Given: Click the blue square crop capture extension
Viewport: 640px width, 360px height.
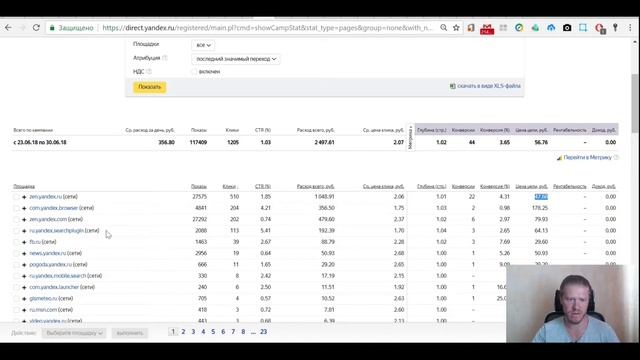Looking at the screenshot, I should coord(583,28).
